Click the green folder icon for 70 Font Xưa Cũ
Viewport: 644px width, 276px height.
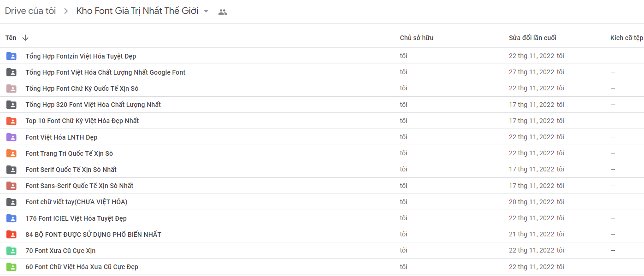click(x=11, y=251)
